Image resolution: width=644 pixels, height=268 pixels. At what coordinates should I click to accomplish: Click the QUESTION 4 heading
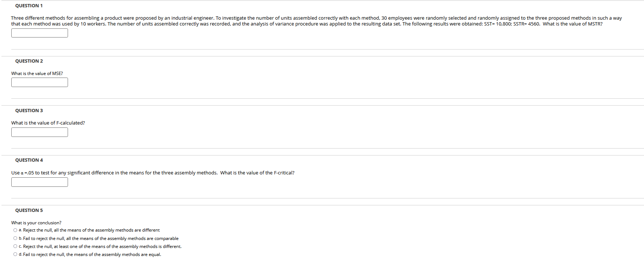[x=29, y=160]
